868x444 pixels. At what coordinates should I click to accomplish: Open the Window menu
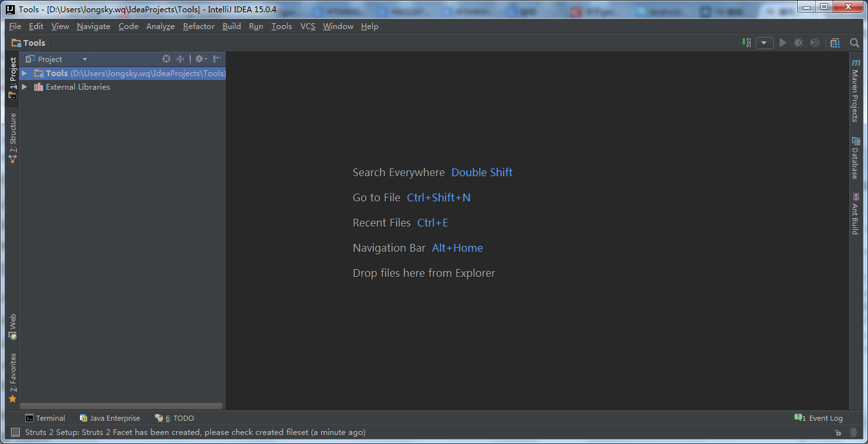pyautogui.click(x=338, y=26)
